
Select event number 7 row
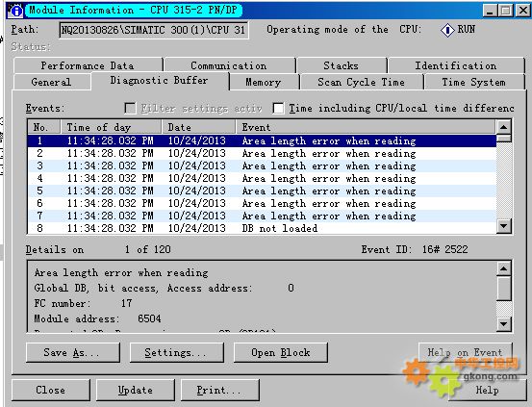click(x=262, y=216)
